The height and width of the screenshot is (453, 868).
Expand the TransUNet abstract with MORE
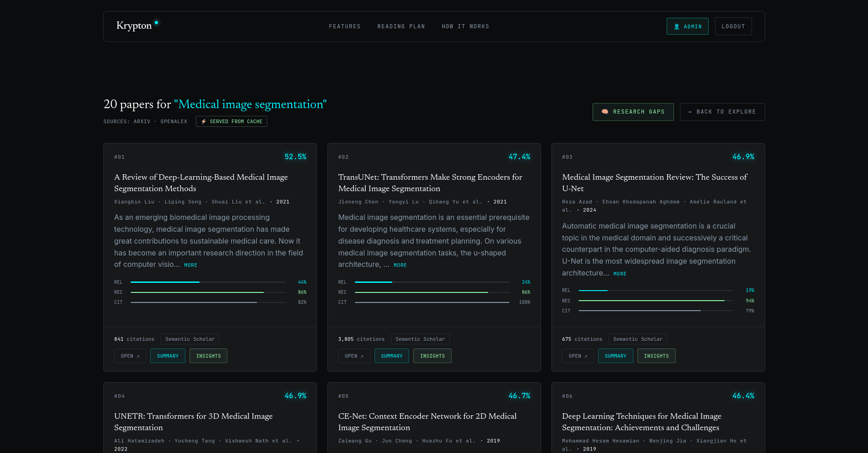coord(400,265)
